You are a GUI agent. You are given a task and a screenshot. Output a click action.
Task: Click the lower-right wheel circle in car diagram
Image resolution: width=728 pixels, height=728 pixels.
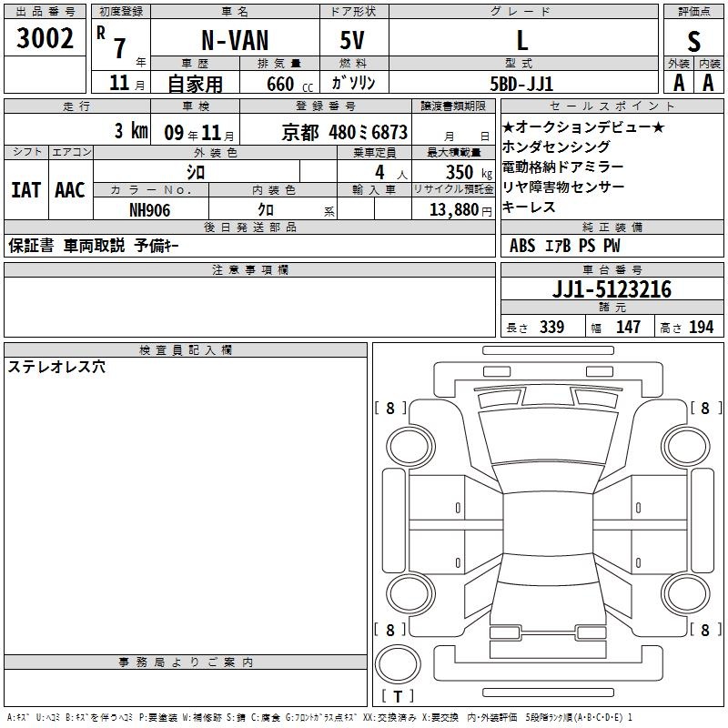tap(684, 594)
